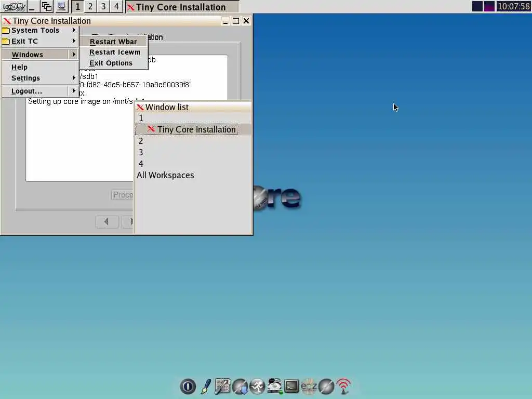
Task: Expand the System Tools submenu arrow
Action: [74, 30]
